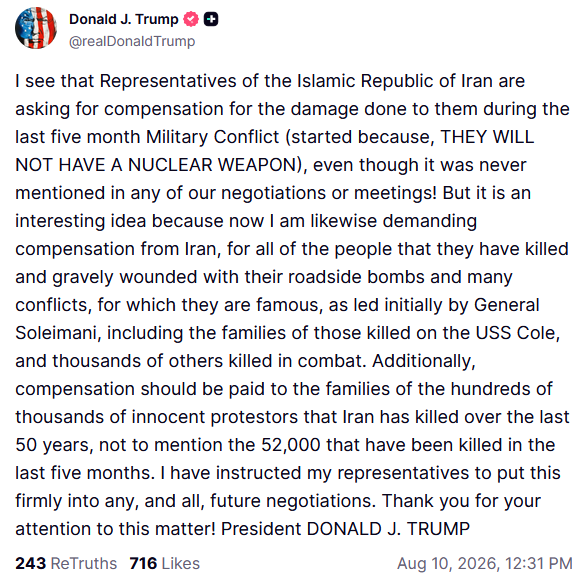
Task: Visit the @realDonaldTrump handle link
Action: (132, 41)
